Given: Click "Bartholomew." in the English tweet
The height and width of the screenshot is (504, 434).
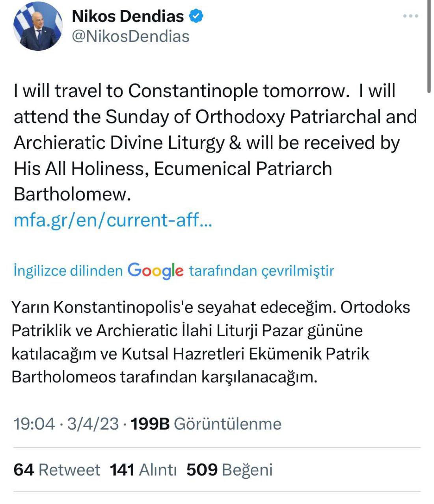Looking at the screenshot, I should click(x=72, y=194).
